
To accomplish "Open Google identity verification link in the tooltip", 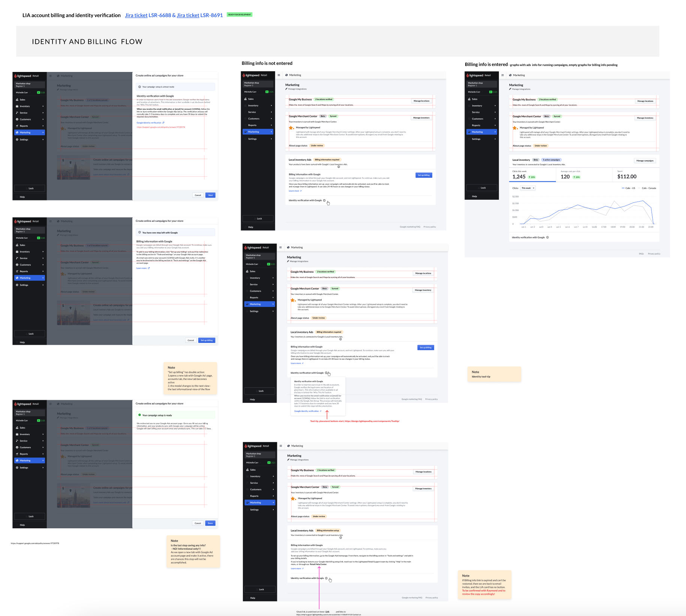I will (307, 411).
